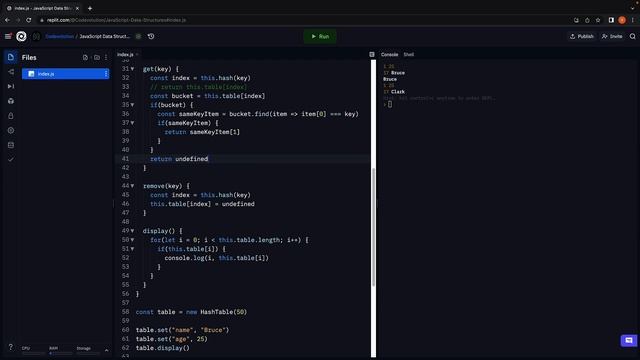
Task: Click the Publish button
Action: [x=582, y=36]
